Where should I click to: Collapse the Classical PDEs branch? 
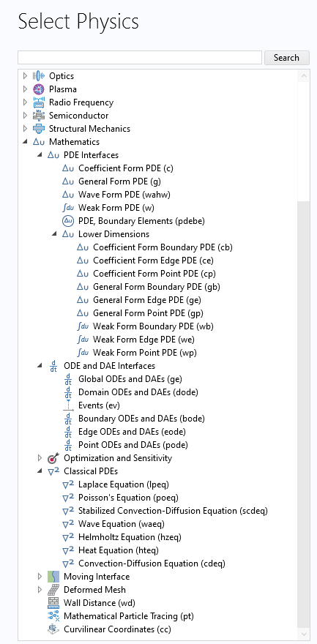40,471
